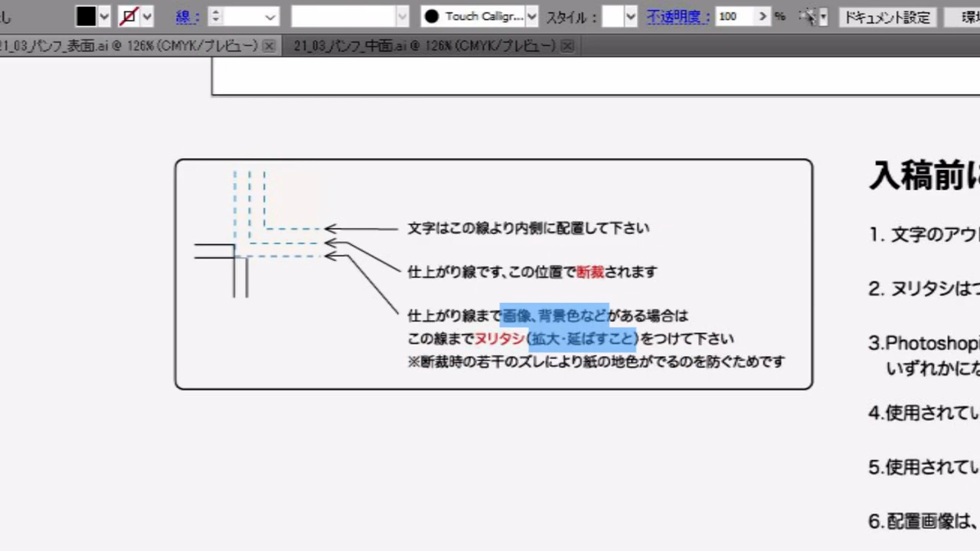Click the stroke weight stepper arrows
980x551 pixels.
tap(215, 16)
